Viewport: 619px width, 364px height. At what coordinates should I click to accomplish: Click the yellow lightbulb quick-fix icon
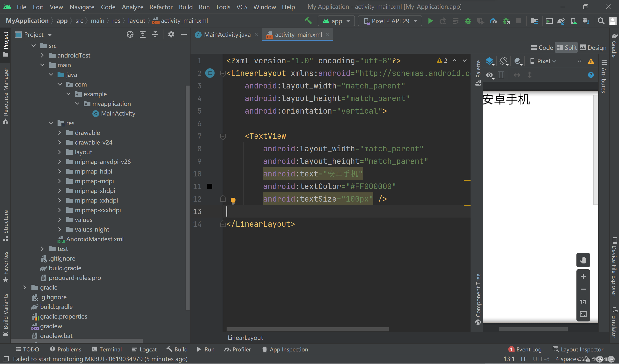(233, 200)
